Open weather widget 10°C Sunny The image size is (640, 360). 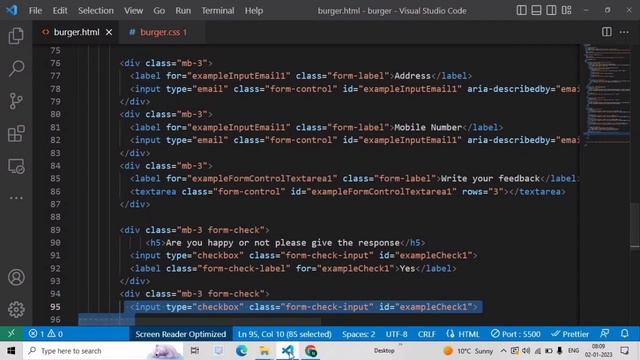tap(468, 351)
